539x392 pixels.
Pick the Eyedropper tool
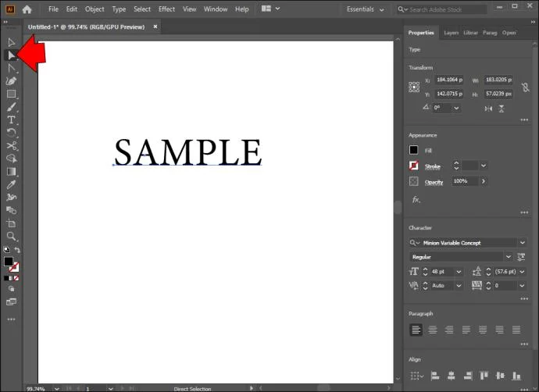(x=11, y=184)
